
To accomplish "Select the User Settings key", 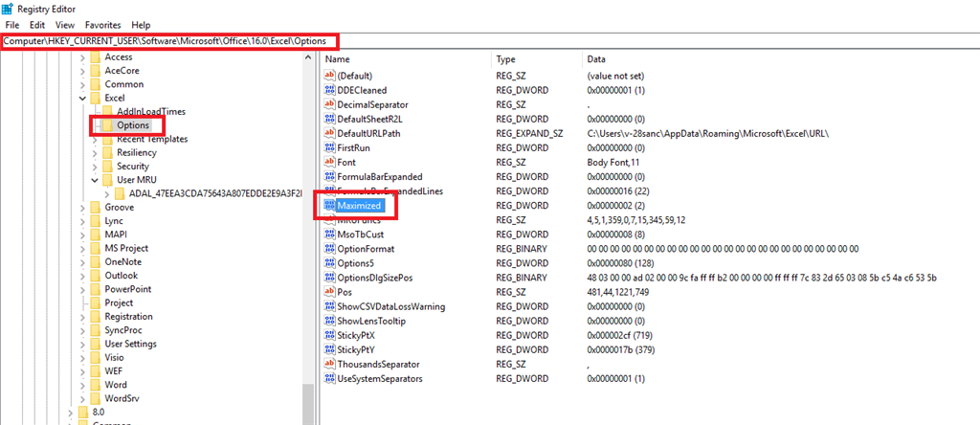I will click(x=130, y=344).
